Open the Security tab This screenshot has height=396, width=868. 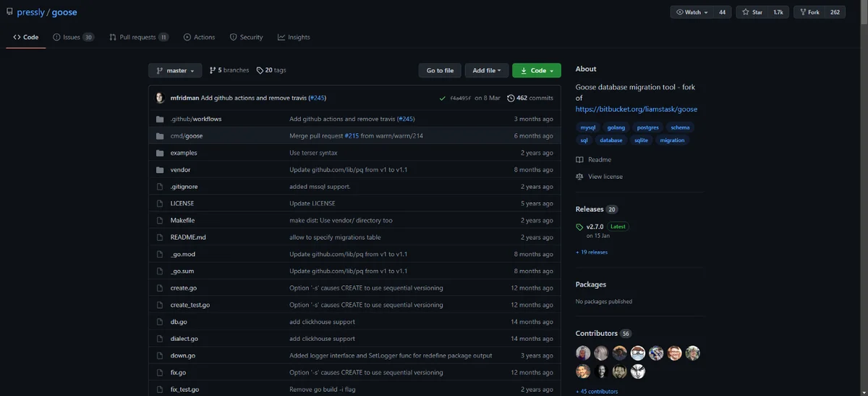click(247, 37)
